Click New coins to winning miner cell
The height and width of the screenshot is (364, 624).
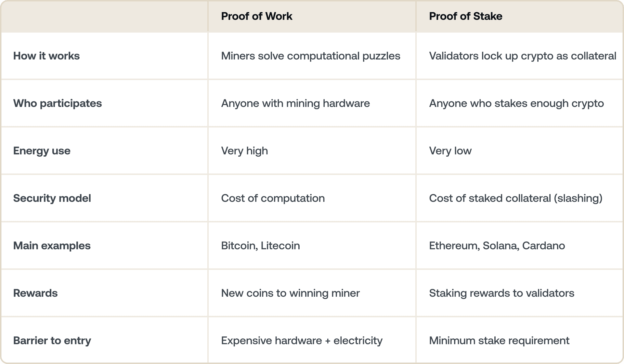pos(290,293)
